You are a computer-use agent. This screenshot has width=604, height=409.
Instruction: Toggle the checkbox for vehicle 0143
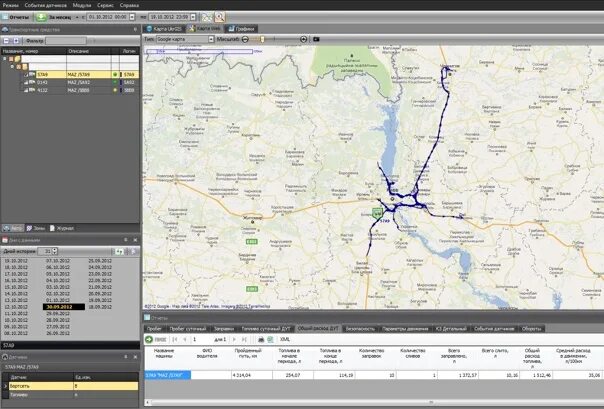click(26, 82)
